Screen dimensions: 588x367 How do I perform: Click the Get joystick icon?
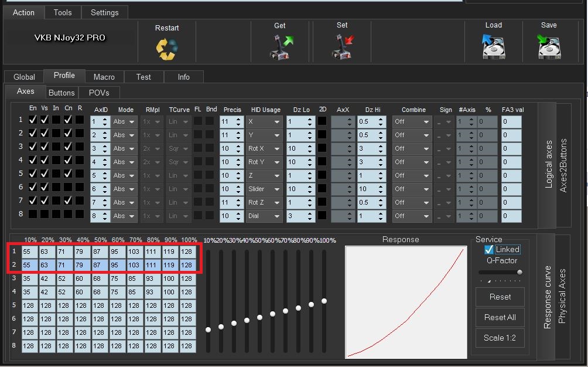point(281,47)
